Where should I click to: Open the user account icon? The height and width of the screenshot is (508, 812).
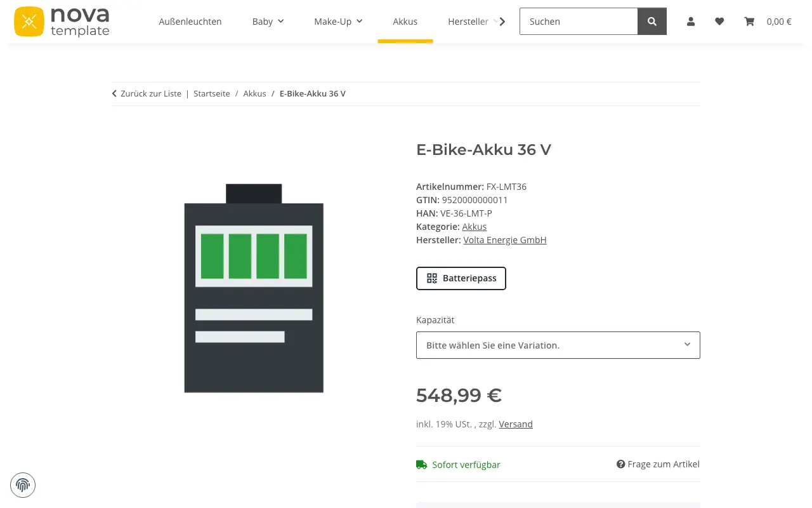[691, 22]
